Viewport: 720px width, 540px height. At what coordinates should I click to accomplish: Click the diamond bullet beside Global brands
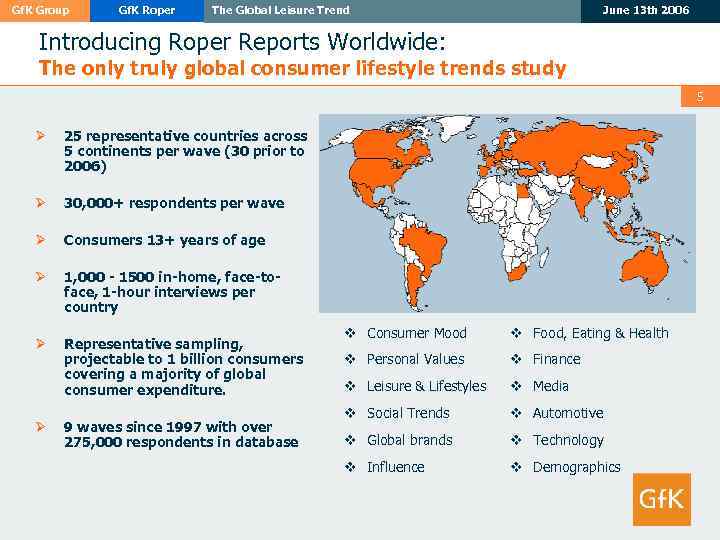pyautogui.click(x=350, y=440)
